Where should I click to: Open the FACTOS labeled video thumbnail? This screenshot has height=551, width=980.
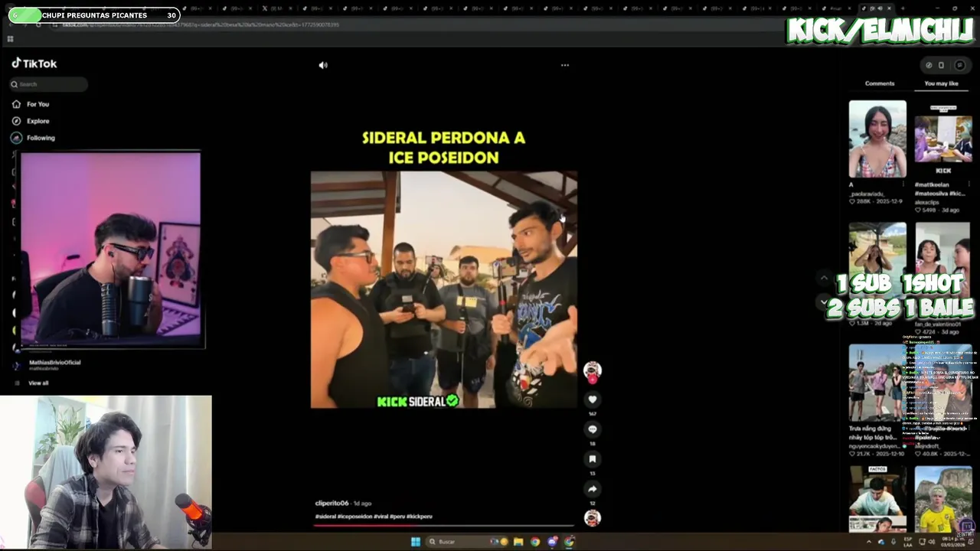pos(877,499)
